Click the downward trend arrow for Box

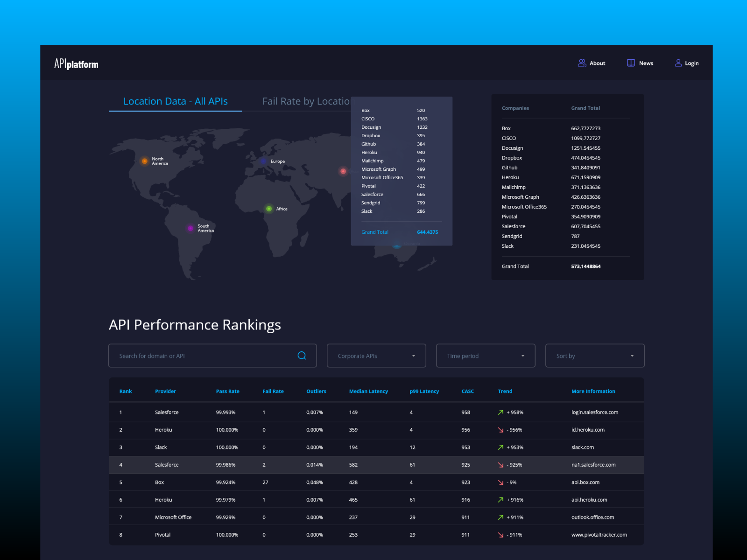[500, 482]
